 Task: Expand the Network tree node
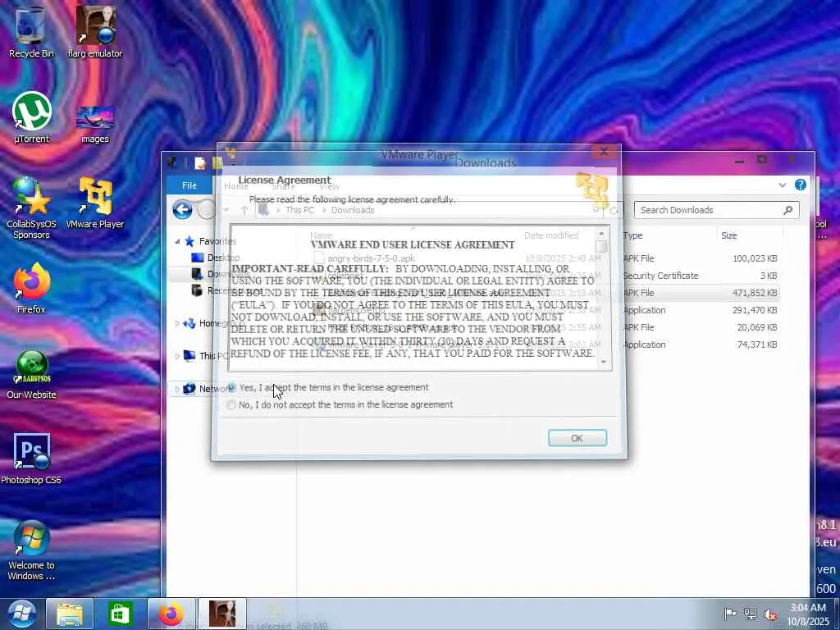click(177, 389)
